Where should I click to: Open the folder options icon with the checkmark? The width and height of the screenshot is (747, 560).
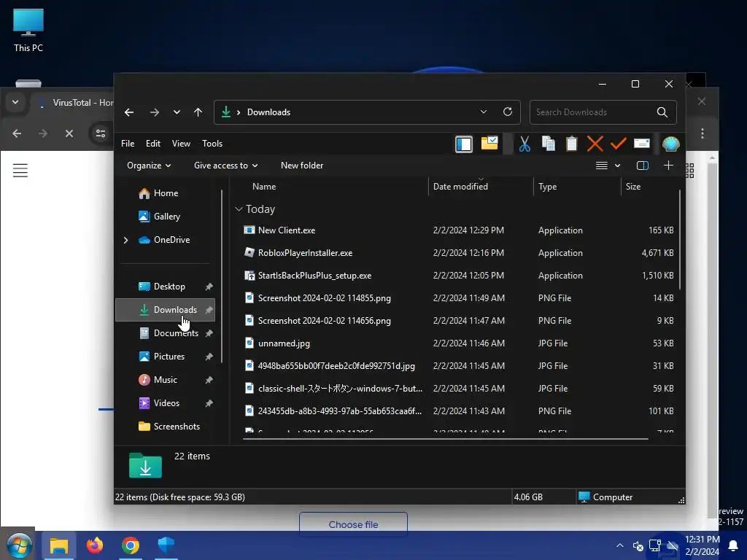coord(489,144)
